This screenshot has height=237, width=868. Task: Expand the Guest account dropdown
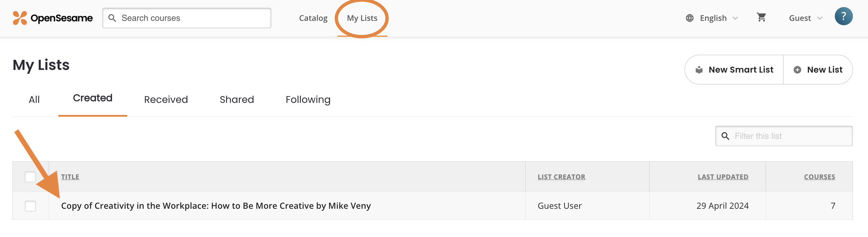tap(805, 18)
